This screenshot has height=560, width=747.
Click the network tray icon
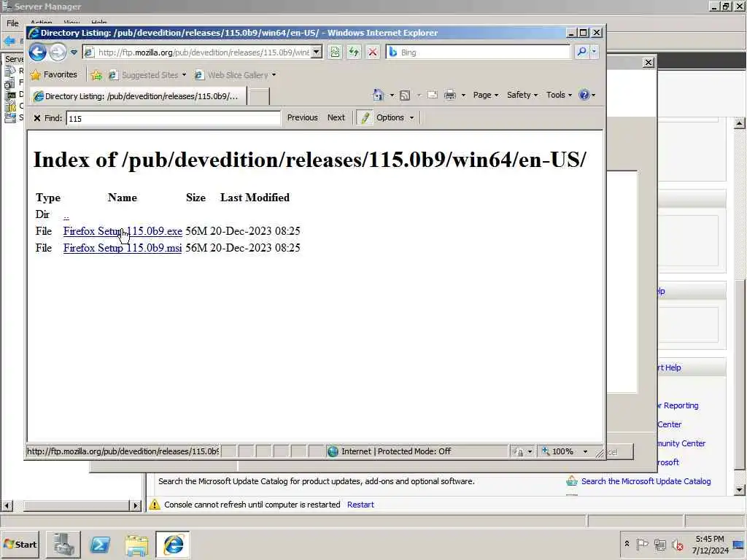659,544
